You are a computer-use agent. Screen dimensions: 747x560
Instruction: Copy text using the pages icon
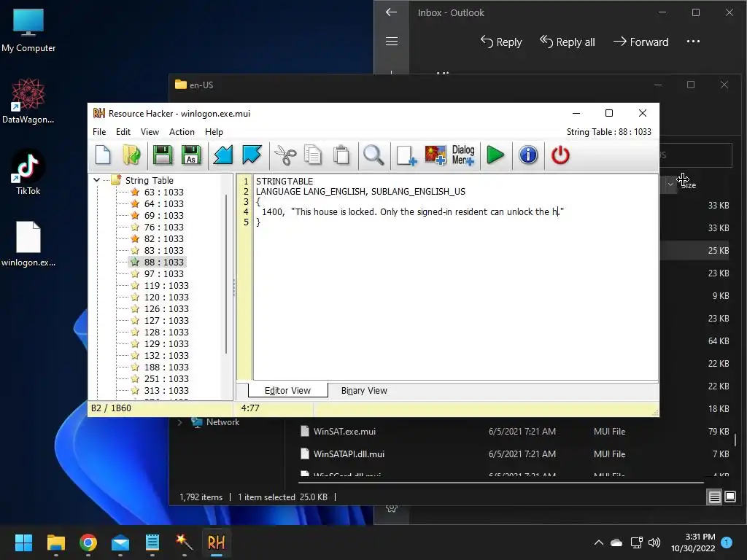[x=313, y=155]
